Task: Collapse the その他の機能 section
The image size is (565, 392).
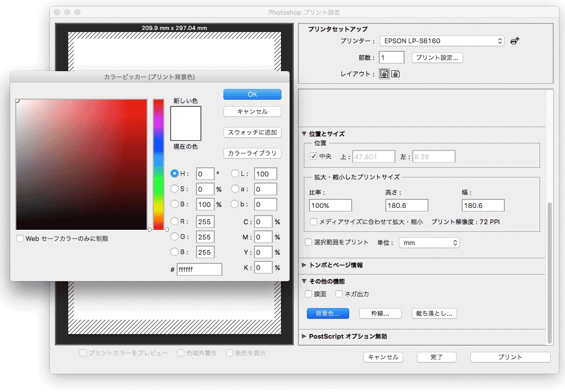Action: (304, 281)
